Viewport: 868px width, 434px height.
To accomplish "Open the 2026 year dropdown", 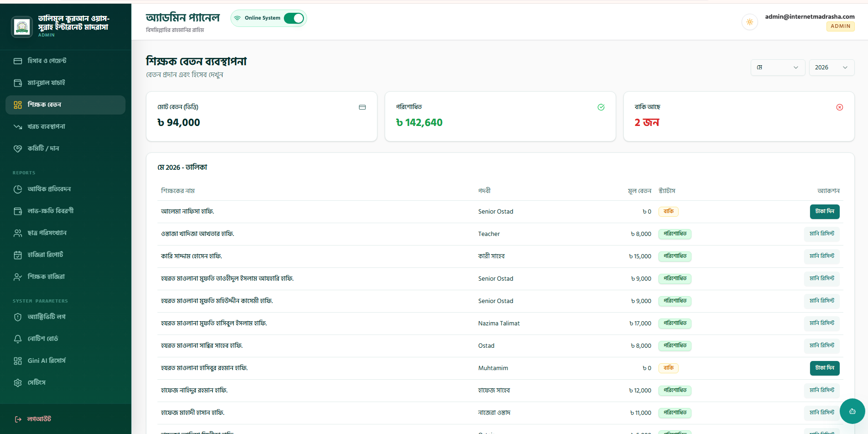I will click(831, 68).
